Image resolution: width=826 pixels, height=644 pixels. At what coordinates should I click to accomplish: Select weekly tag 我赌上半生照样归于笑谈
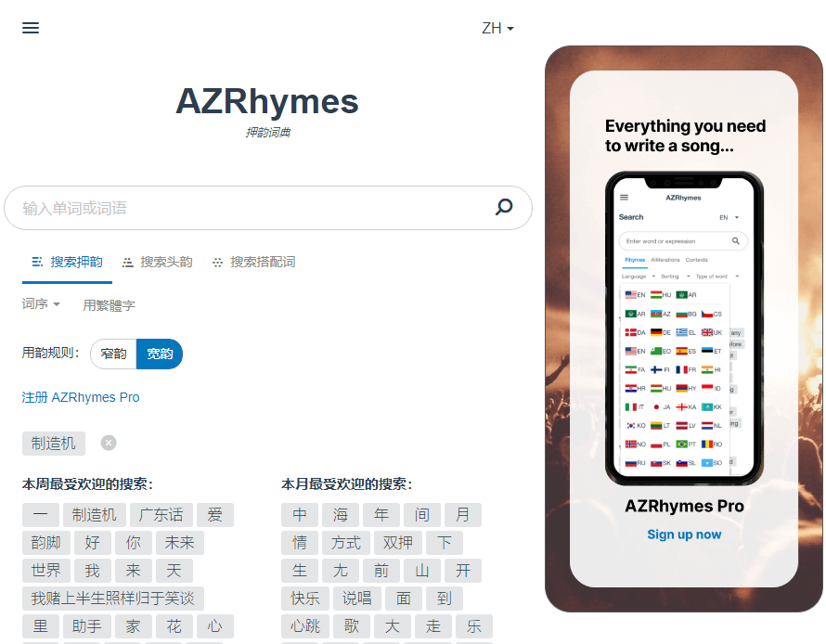[x=112, y=599]
